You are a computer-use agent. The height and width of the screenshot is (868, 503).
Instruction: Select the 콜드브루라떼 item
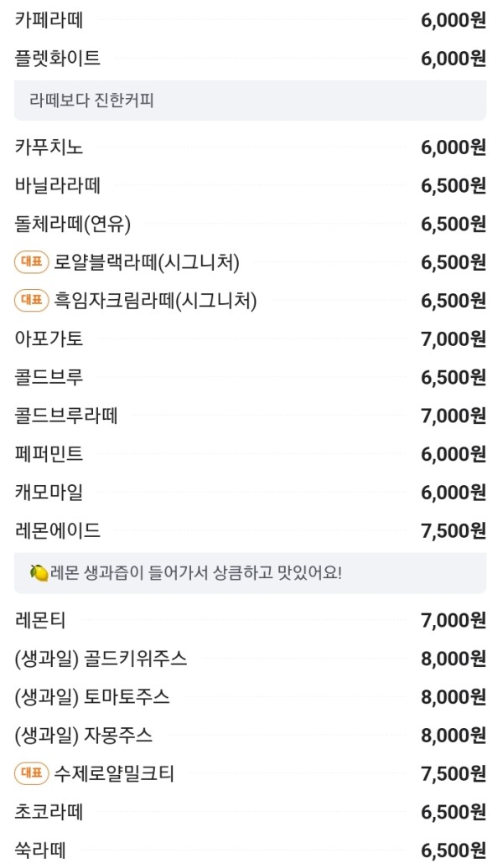tap(251, 416)
